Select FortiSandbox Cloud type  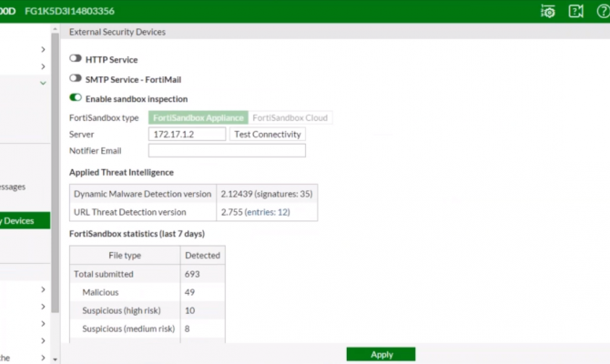290,117
